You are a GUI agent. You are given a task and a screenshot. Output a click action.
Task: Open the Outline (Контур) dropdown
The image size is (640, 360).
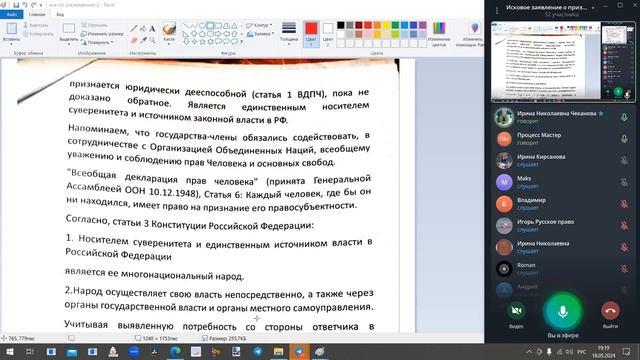click(x=260, y=25)
